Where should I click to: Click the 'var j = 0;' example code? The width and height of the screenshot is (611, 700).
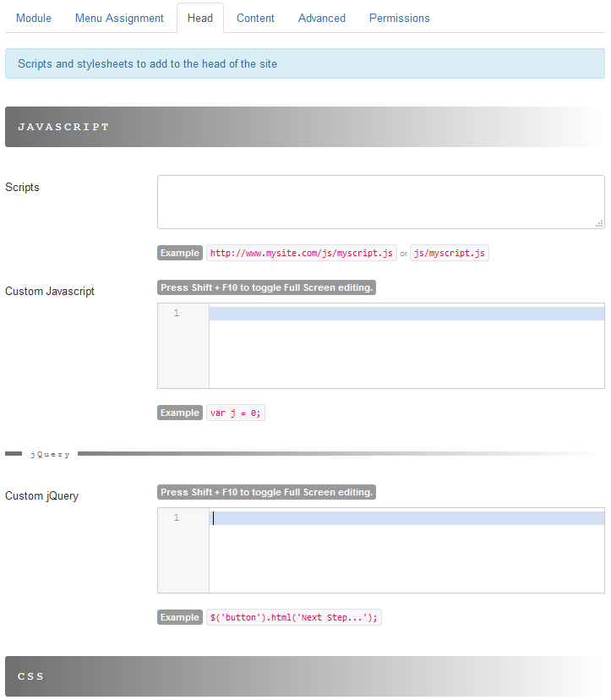coord(236,413)
